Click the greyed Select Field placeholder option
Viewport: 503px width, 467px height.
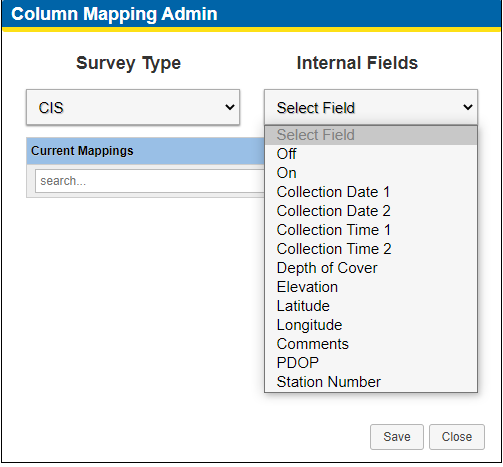pyautogui.click(x=371, y=135)
